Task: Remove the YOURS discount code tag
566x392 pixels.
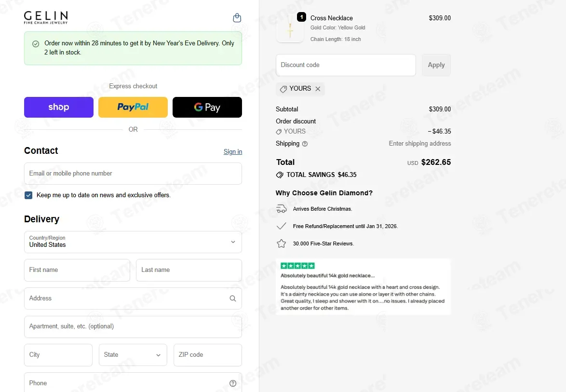Action: 318,89
